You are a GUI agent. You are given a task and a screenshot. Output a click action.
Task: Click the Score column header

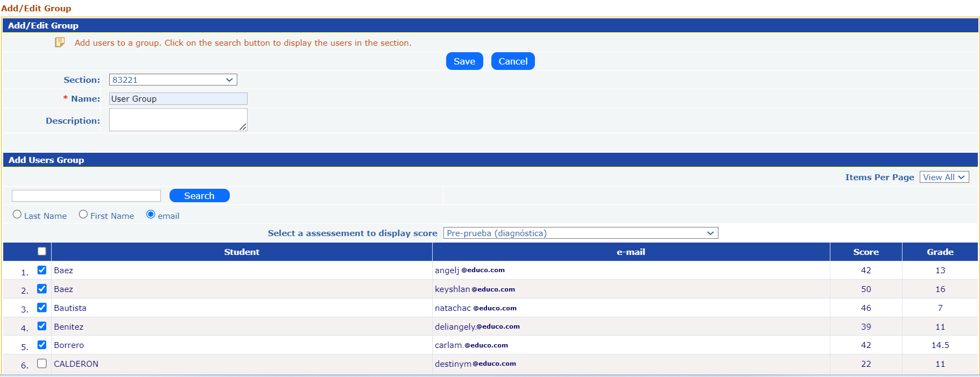click(865, 252)
